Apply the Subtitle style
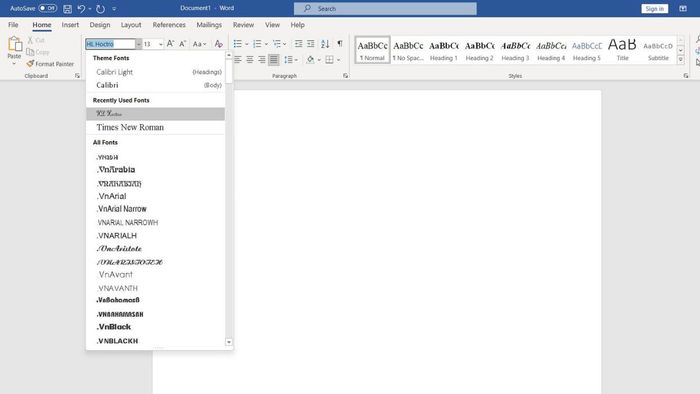 pyautogui.click(x=658, y=50)
